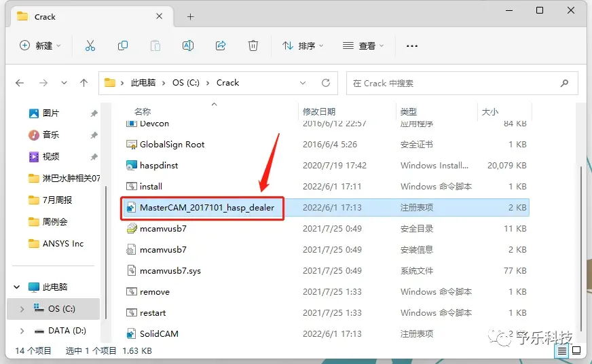
Task: Click the mcamvusb7.sys file icon
Action: [x=131, y=271]
